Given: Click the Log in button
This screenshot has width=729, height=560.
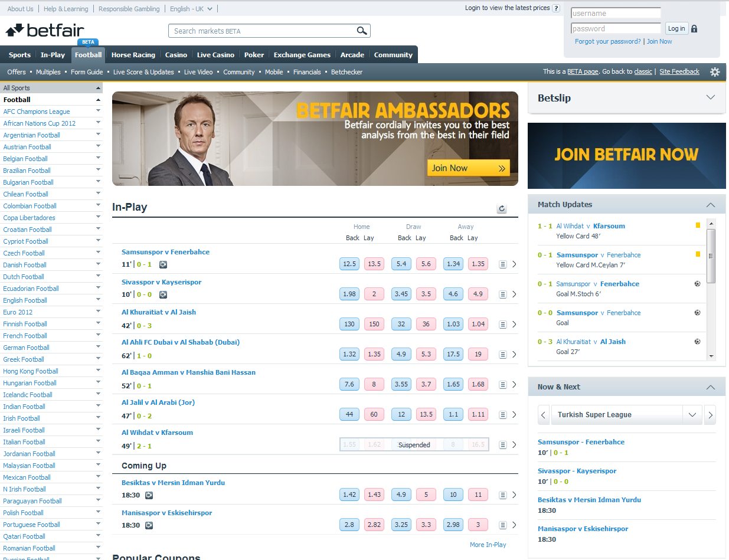Looking at the screenshot, I should [x=676, y=28].
